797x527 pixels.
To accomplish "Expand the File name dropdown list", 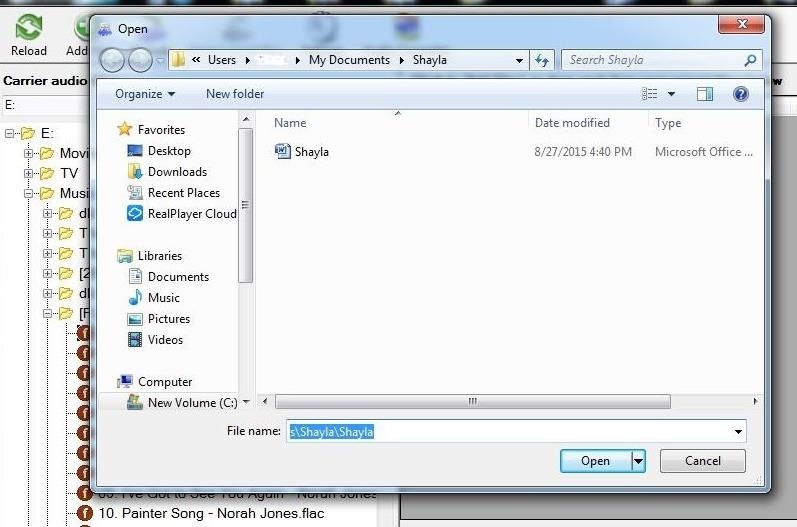I will click(738, 432).
